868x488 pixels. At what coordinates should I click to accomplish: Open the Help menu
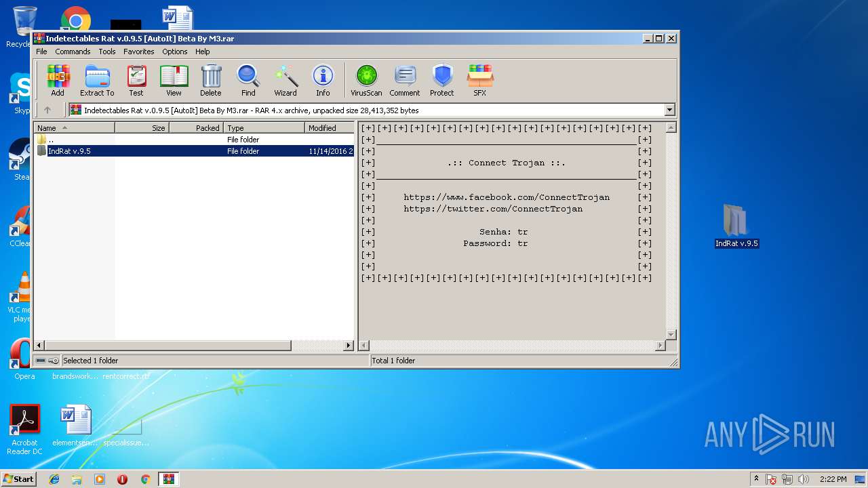(202, 52)
